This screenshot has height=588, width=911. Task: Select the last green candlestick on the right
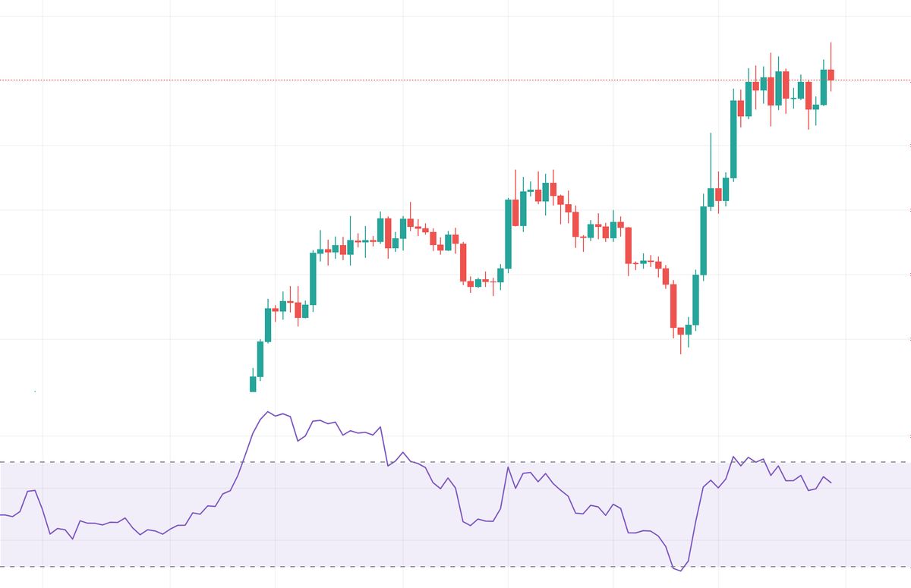point(824,86)
